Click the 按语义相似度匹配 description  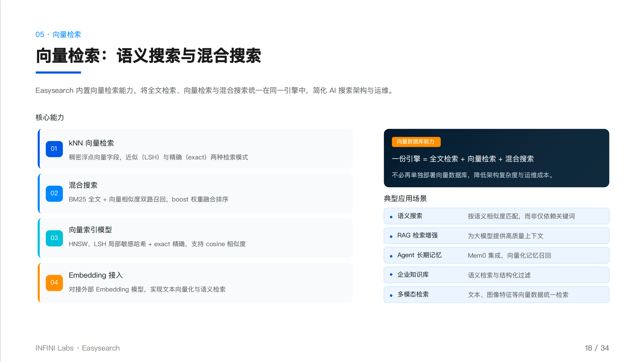(x=521, y=216)
